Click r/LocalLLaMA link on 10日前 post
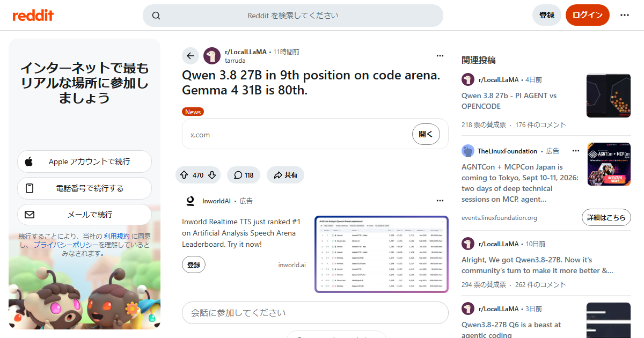 pos(498,244)
